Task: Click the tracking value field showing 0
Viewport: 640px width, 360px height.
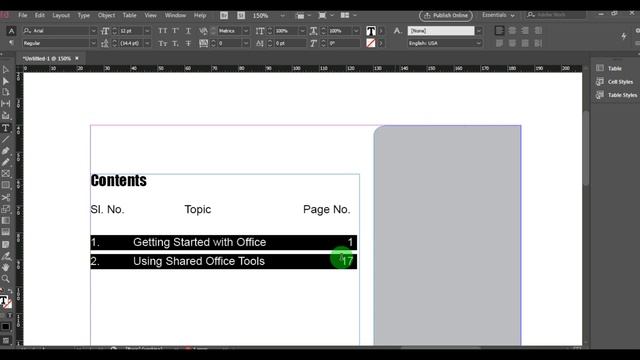Action: pyautogui.click(x=230, y=43)
